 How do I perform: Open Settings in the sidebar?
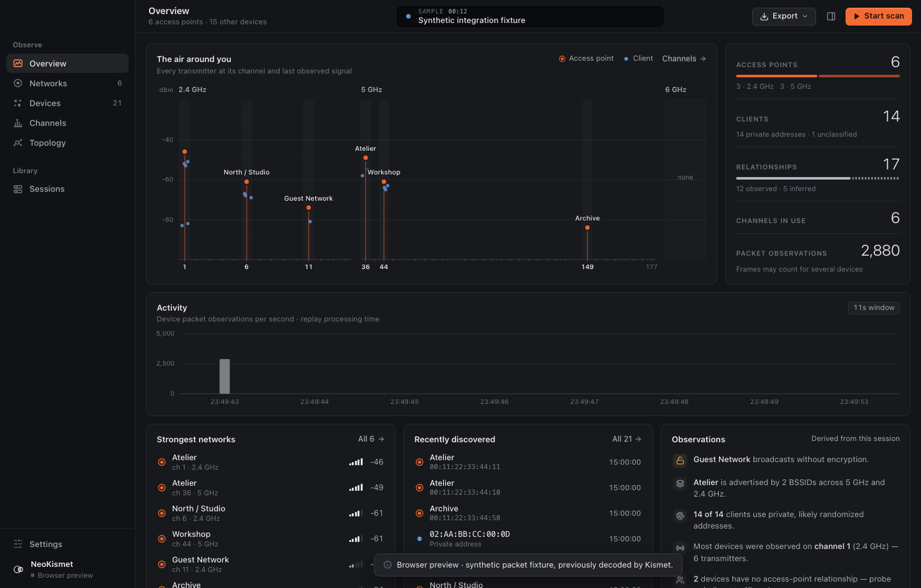coord(67,544)
